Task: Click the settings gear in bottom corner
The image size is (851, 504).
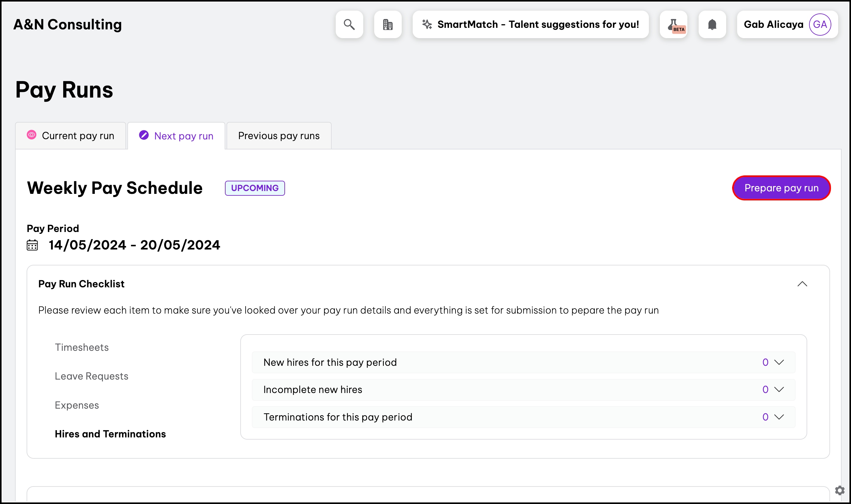Action: [839, 490]
